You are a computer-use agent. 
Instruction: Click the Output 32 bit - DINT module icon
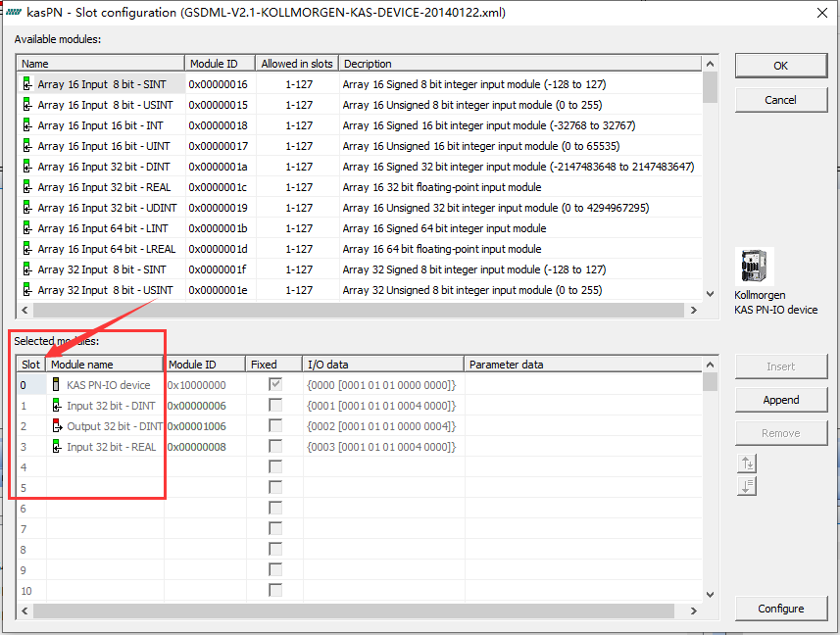[x=57, y=426]
